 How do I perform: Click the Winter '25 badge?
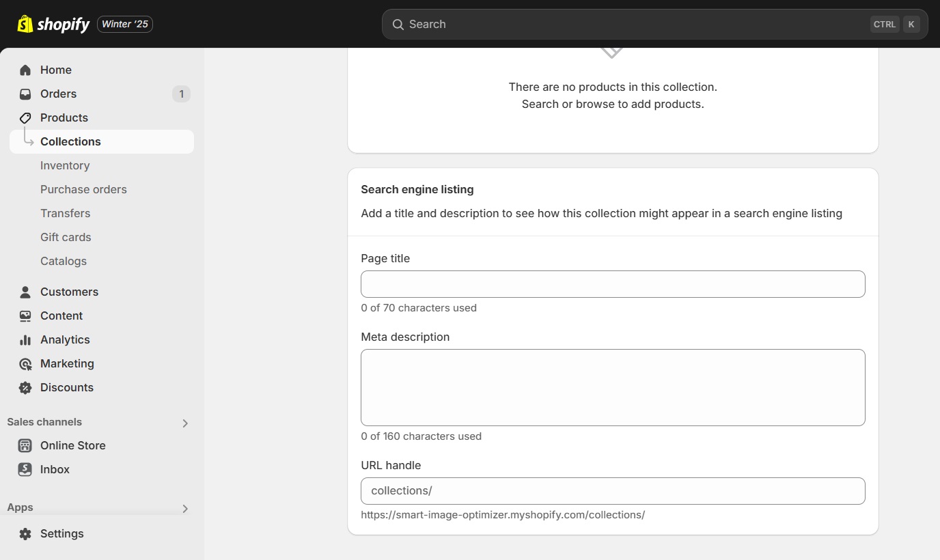[124, 23]
